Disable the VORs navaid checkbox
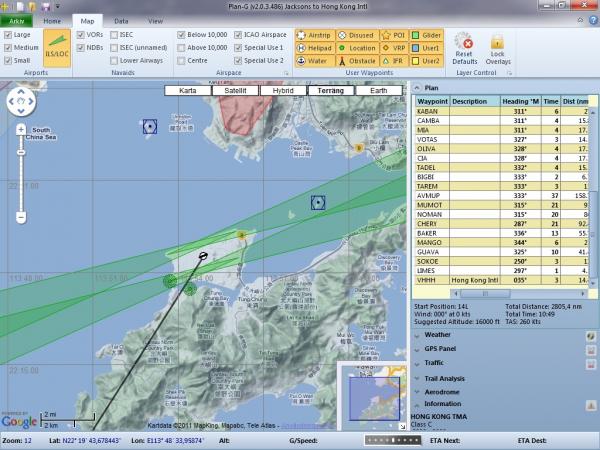 coord(82,34)
